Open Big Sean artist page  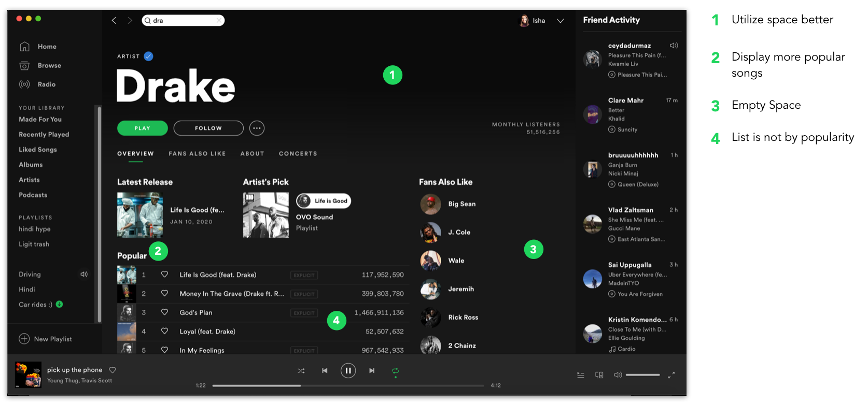click(x=462, y=204)
